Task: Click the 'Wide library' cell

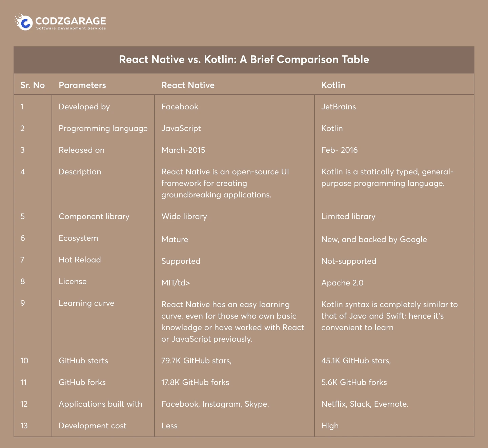Action: tap(184, 216)
